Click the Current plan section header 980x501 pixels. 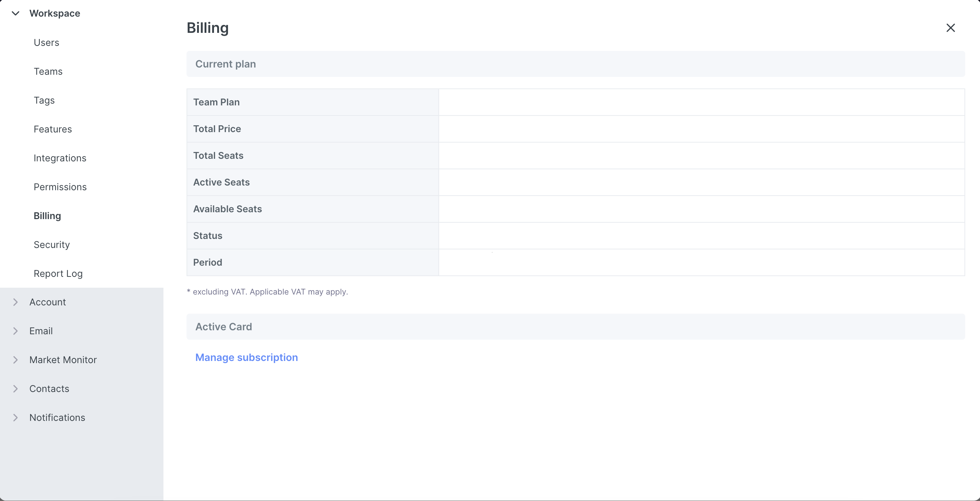click(x=225, y=64)
